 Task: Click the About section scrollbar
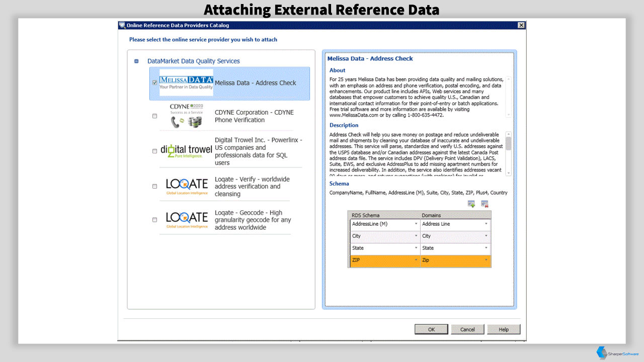(x=508, y=97)
